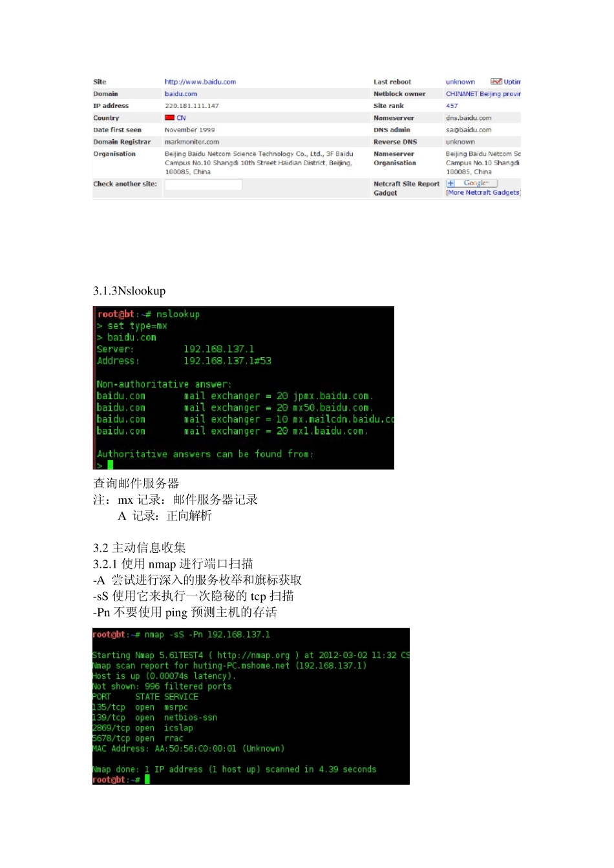Click the root@bt nslookup command line
The height and width of the screenshot is (868, 614).
(149, 315)
